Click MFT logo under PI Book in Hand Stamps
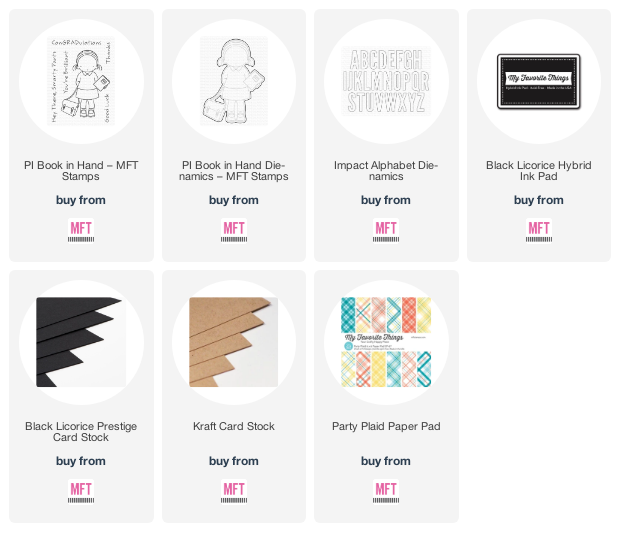The width and height of the screenshot is (620, 543). [81, 231]
